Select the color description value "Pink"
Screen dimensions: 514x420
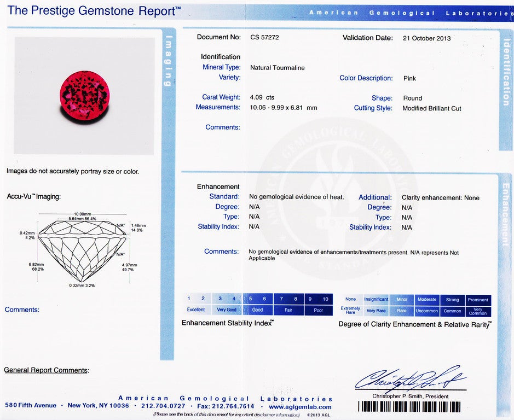pyautogui.click(x=409, y=78)
